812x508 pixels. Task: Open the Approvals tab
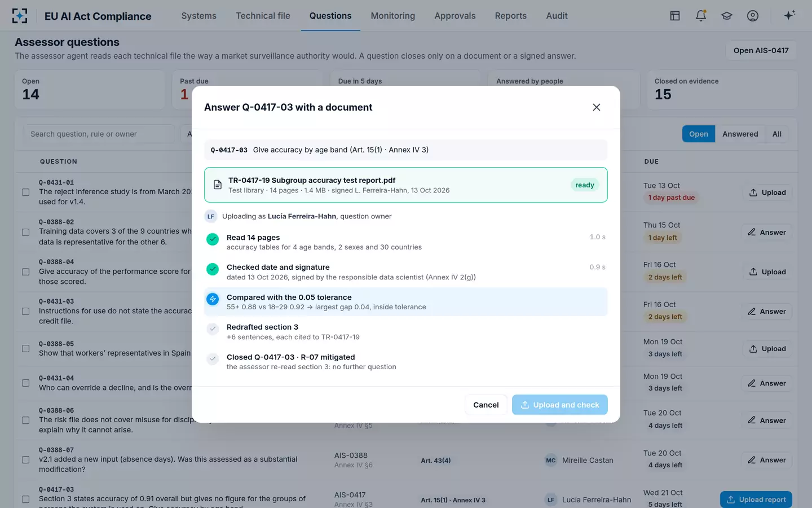pyautogui.click(x=455, y=16)
